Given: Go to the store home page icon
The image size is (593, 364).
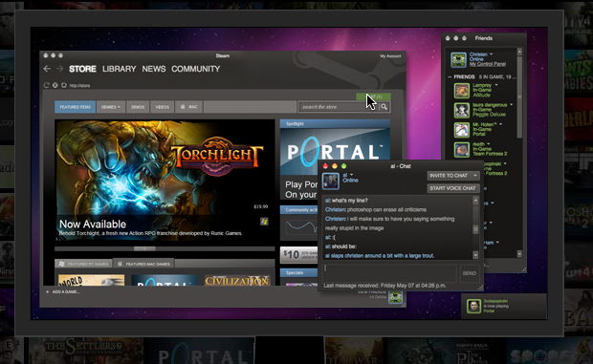Looking at the screenshot, I should coord(64,85).
